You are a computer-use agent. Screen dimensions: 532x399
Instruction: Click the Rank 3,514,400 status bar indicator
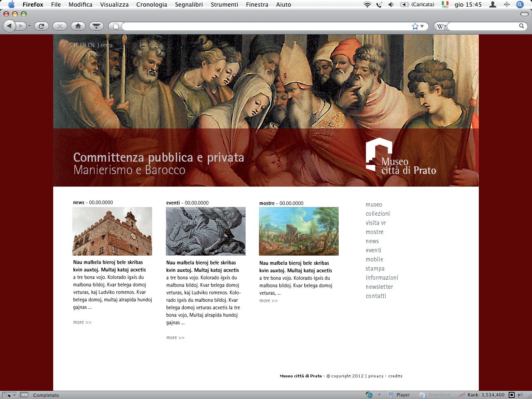[481, 395]
